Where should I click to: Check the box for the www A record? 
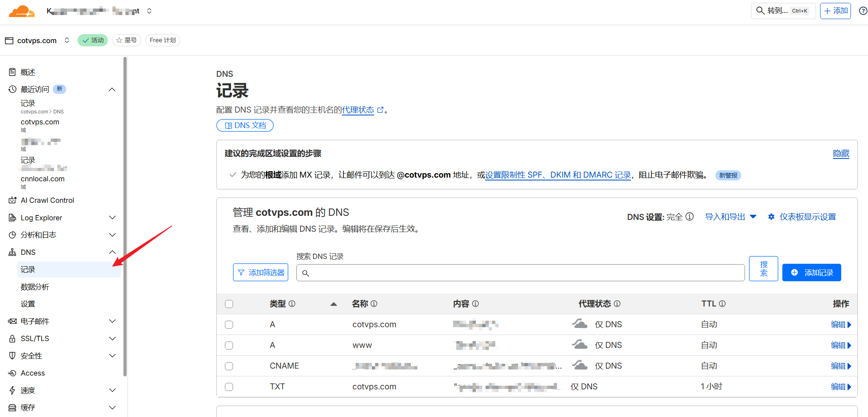(229, 345)
